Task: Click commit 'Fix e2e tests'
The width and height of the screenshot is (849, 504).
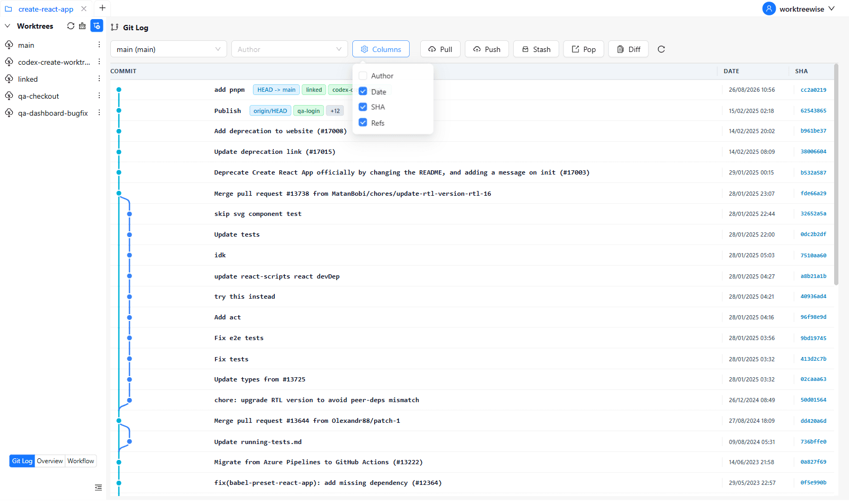Action: tap(239, 338)
